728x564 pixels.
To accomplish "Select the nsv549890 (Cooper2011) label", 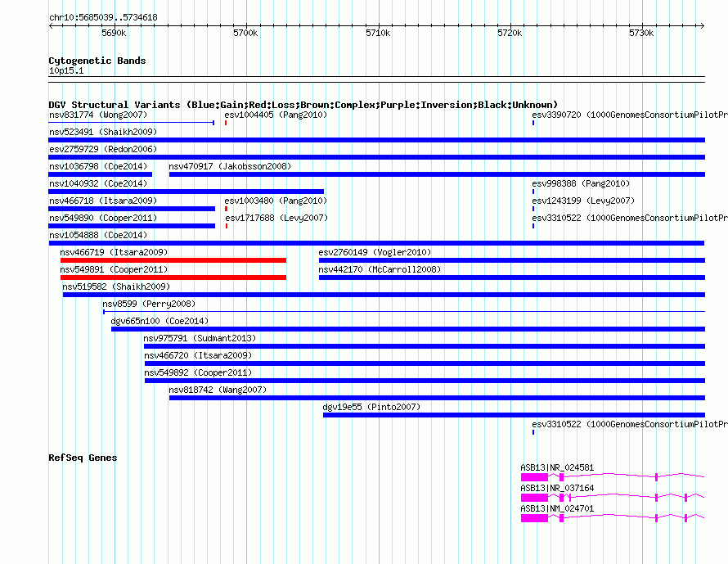I will 103,218.
